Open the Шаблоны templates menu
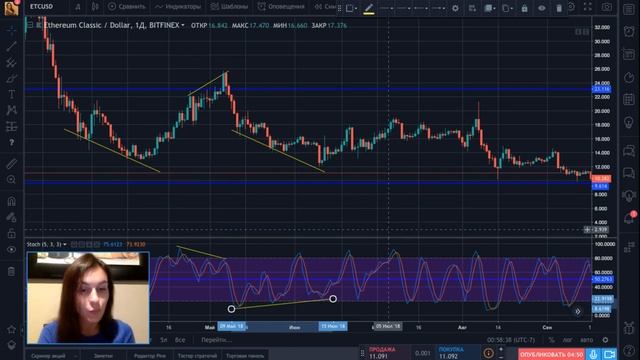This screenshot has height=360, width=640. (x=229, y=7)
